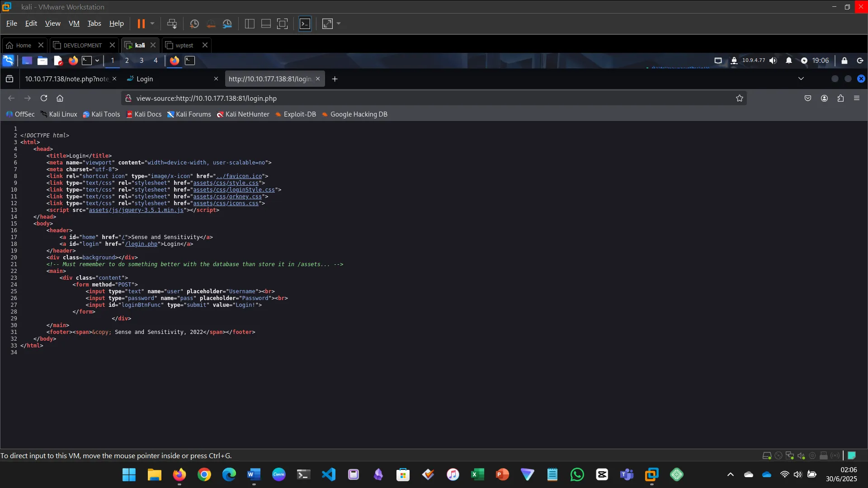
Task: Open Firefox hamburger application menu
Action: (x=857, y=98)
